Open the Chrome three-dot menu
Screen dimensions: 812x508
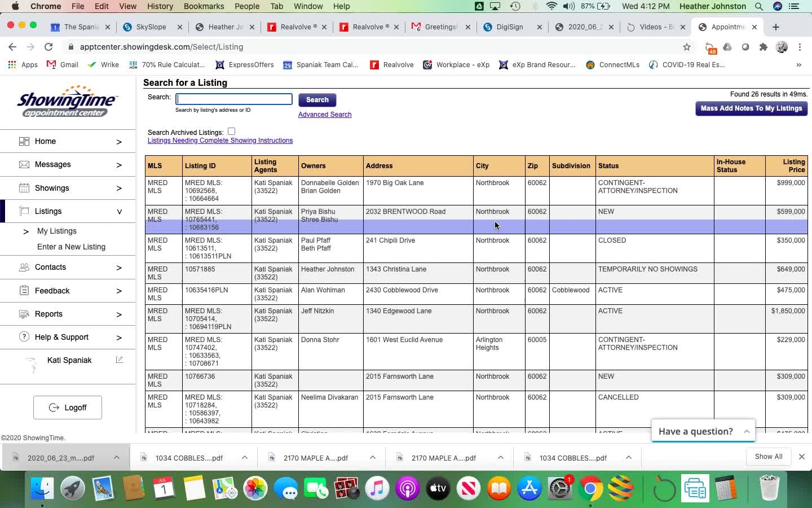coord(800,47)
